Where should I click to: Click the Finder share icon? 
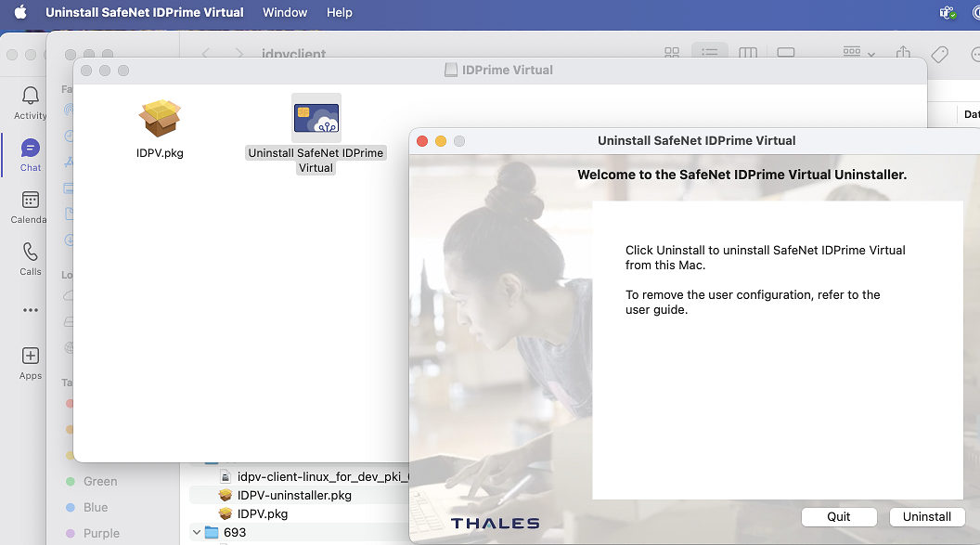coord(903,54)
